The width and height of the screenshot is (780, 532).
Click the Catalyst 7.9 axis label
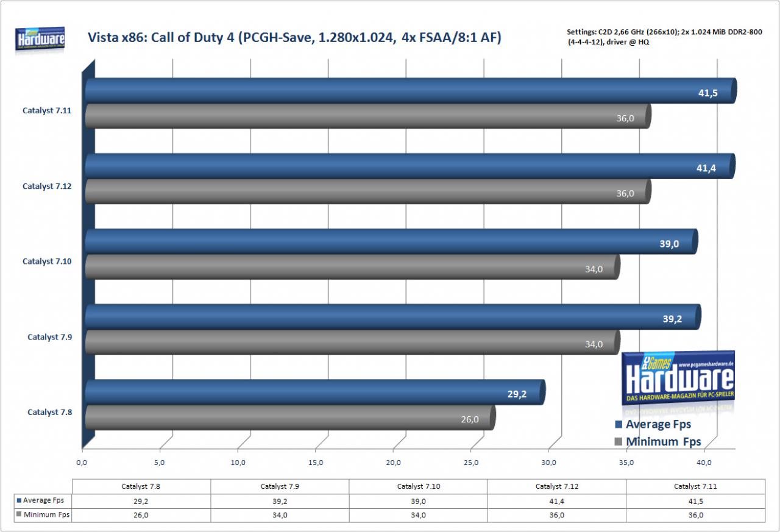click(x=50, y=336)
